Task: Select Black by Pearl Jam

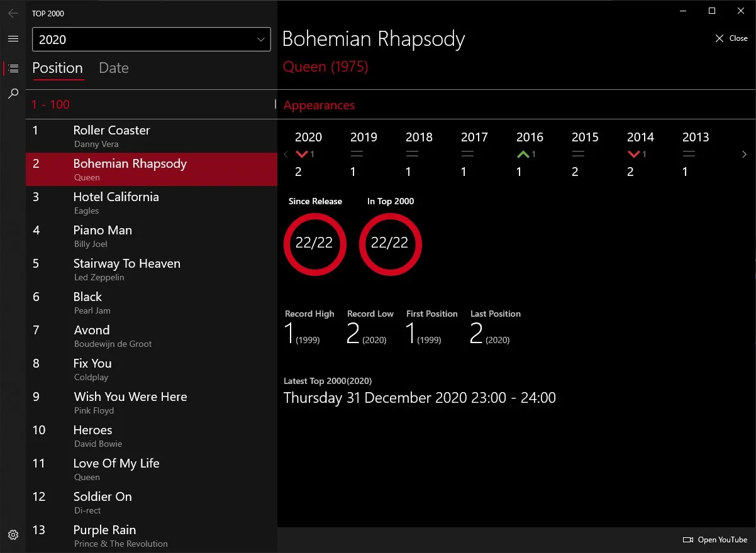Action: [x=152, y=302]
